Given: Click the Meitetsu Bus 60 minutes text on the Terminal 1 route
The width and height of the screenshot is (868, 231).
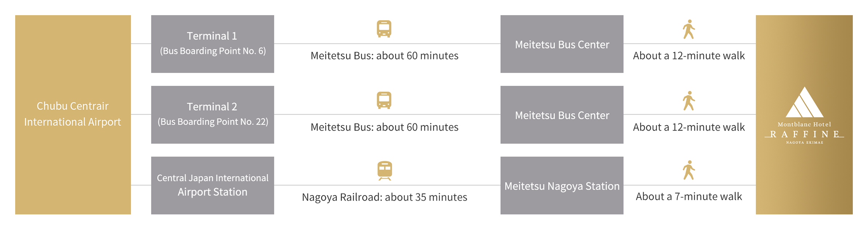Looking at the screenshot, I should (x=384, y=56).
